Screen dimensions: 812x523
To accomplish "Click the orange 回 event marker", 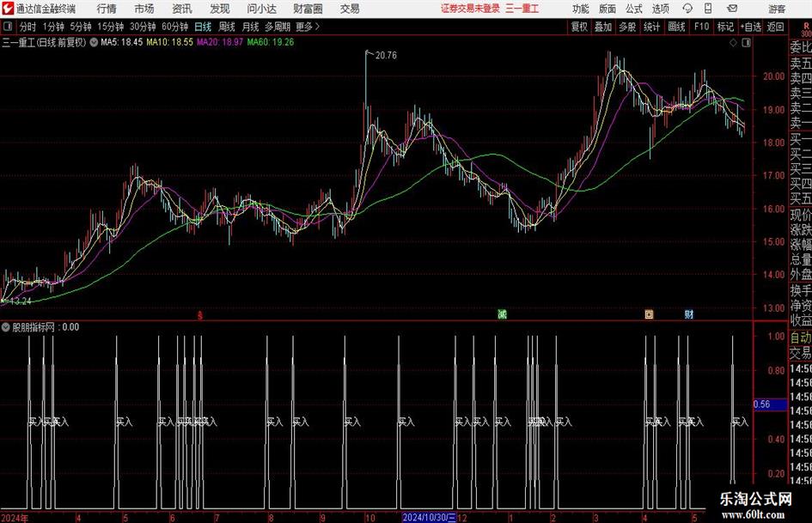I will coord(649,314).
